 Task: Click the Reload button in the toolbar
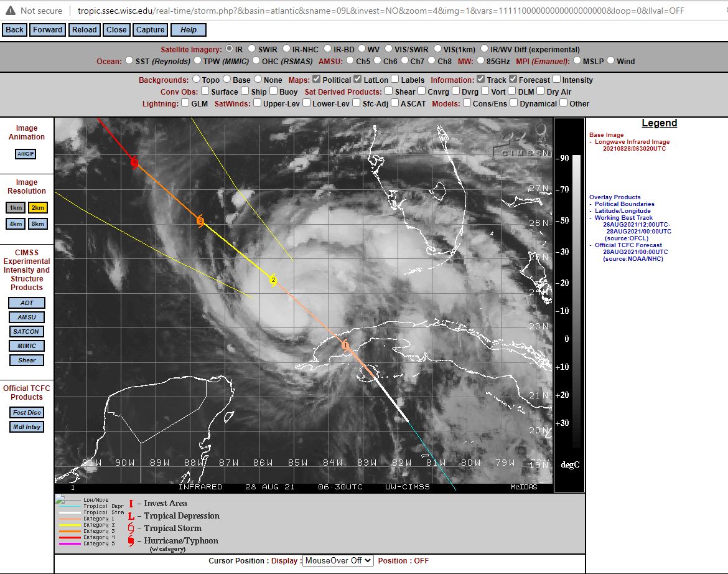coord(84,30)
